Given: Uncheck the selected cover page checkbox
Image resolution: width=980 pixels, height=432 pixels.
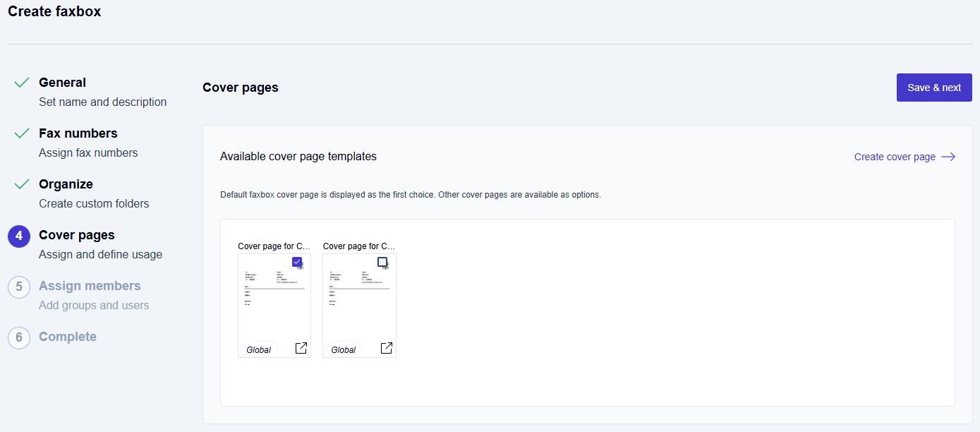Looking at the screenshot, I should 297,262.
